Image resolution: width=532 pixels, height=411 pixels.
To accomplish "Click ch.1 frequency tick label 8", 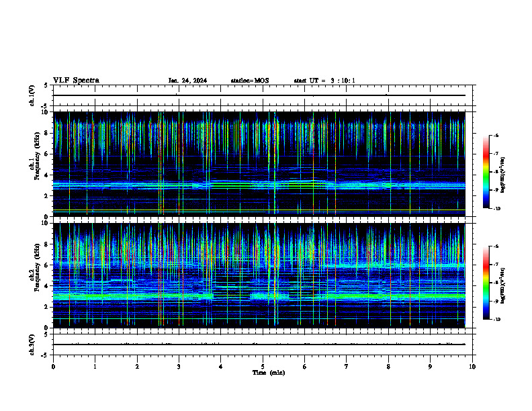I will point(46,133).
